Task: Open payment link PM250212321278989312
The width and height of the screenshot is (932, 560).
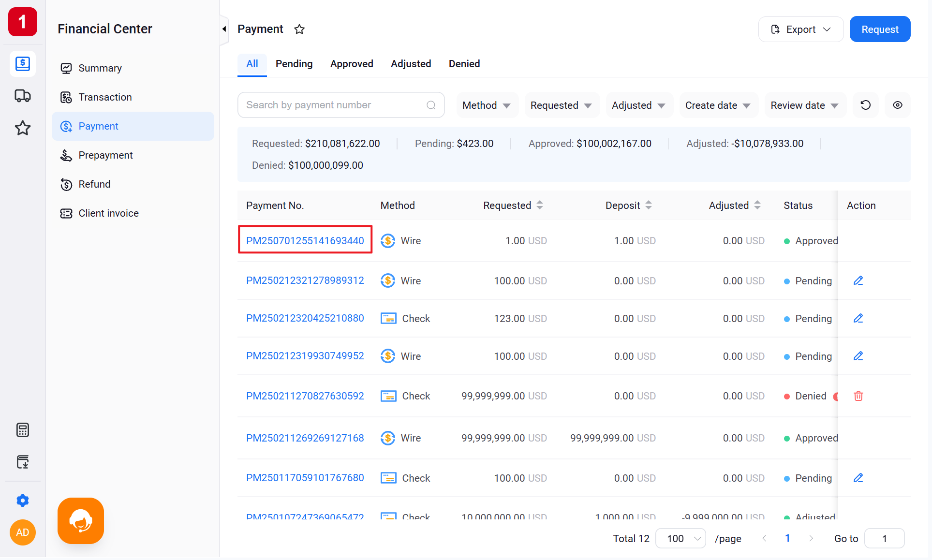Action: click(x=305, y=280)
